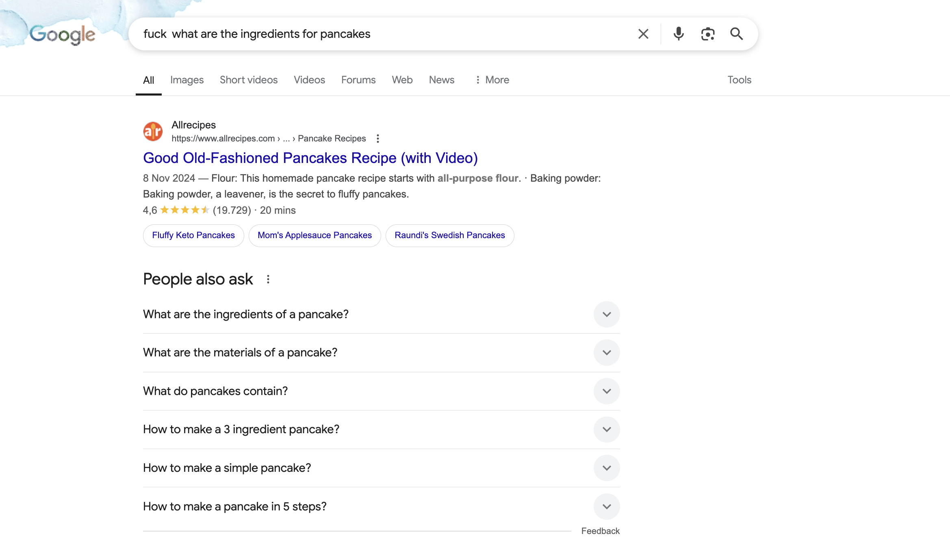This screenshot has height=560, width=950.
Task: Expand 'What do pancakes contain?' question
Action: (x=381, y=391)
